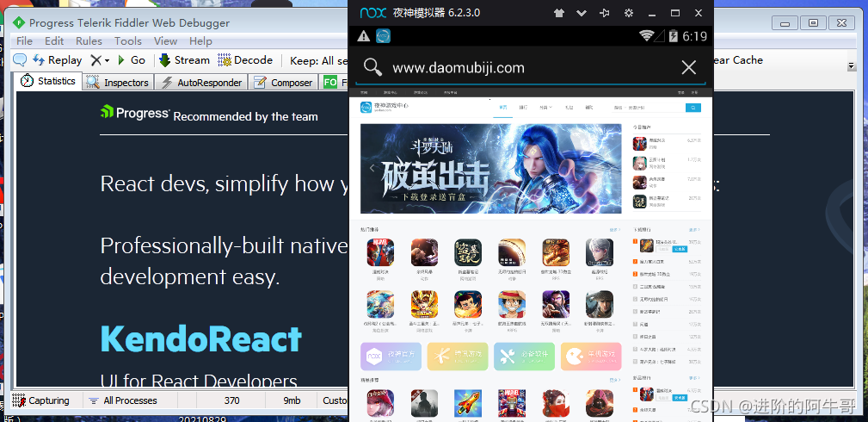Open the dark green calligraphy game icon
The width and height of the screenshot is (868, 422).
(468, 252)
